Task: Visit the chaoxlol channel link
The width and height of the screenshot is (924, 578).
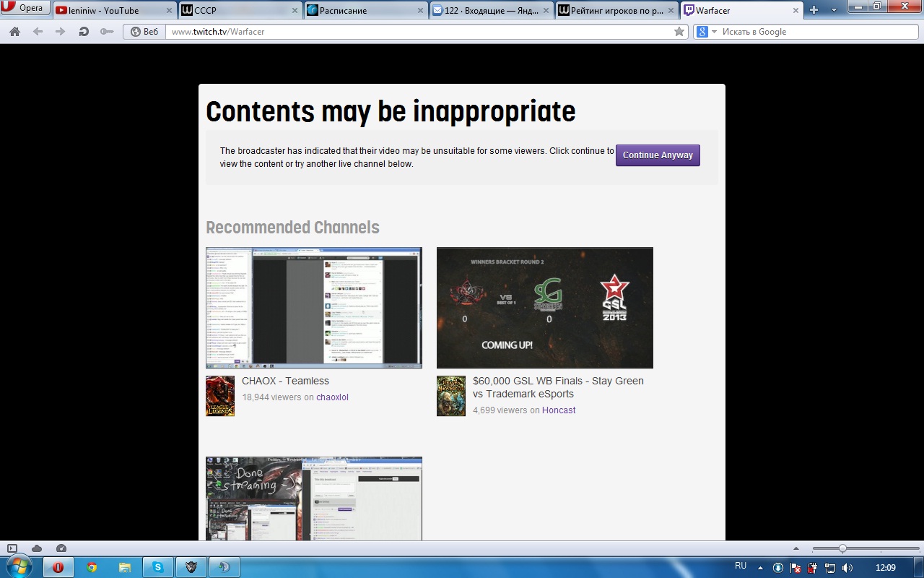Action: click(x=332, y=397)
